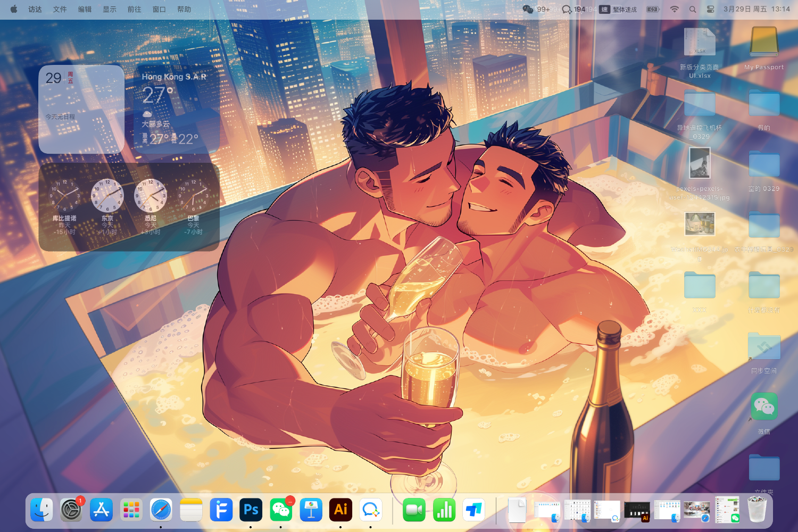798x532 pixels.
Task: Open the Hong Kong S.A.R weather widget
Action: pos(177,110)
